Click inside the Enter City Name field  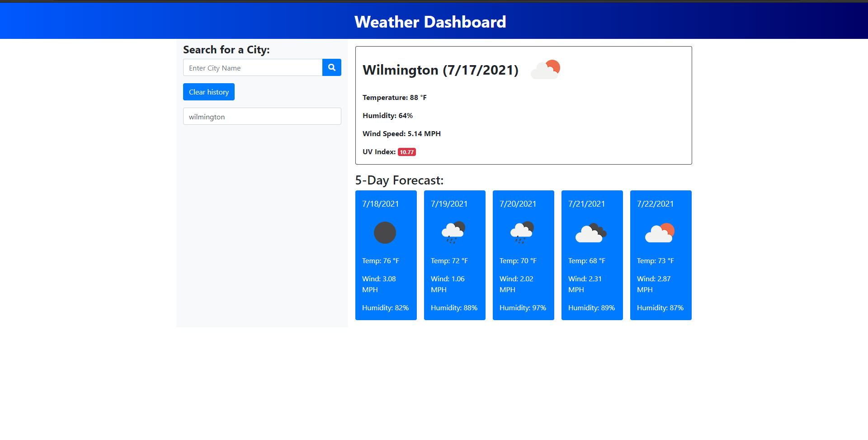click(252, 67)
